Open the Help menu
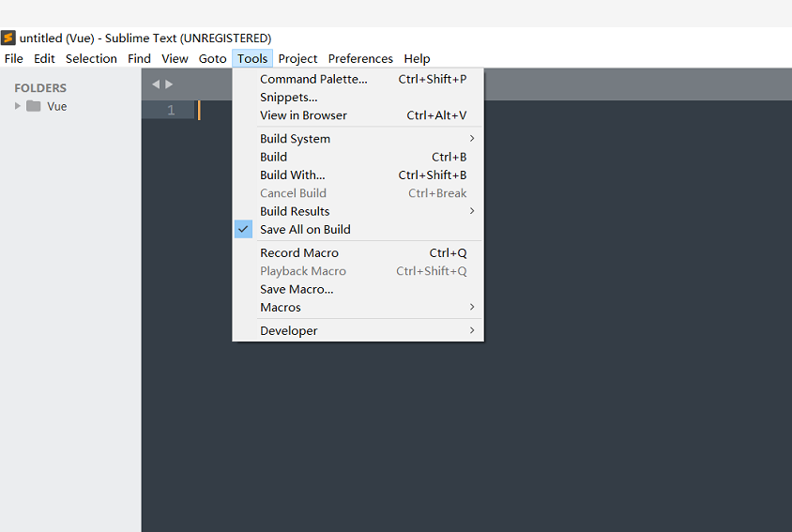Viewport: 792px width, 532px height. [418, 58]
